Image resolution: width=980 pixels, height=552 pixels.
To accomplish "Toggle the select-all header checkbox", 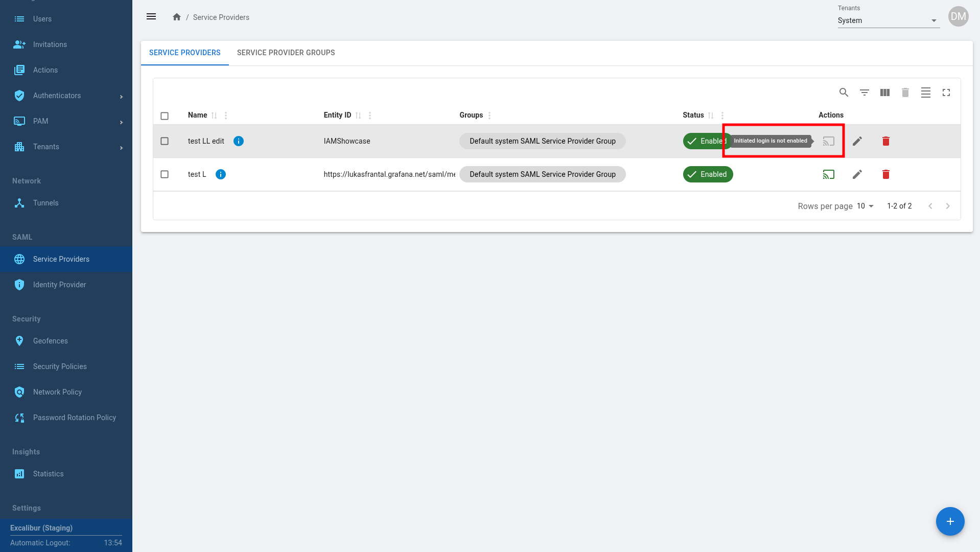I will [x=165, y=116].
